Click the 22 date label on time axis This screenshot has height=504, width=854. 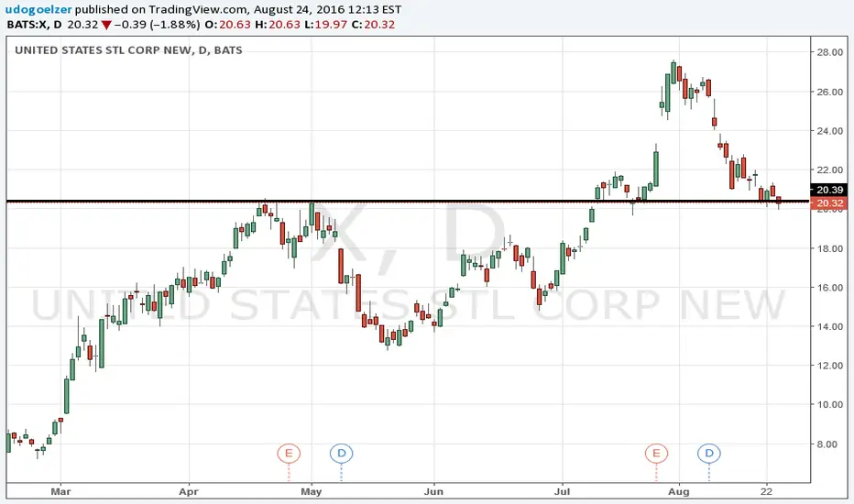point(766,491)
